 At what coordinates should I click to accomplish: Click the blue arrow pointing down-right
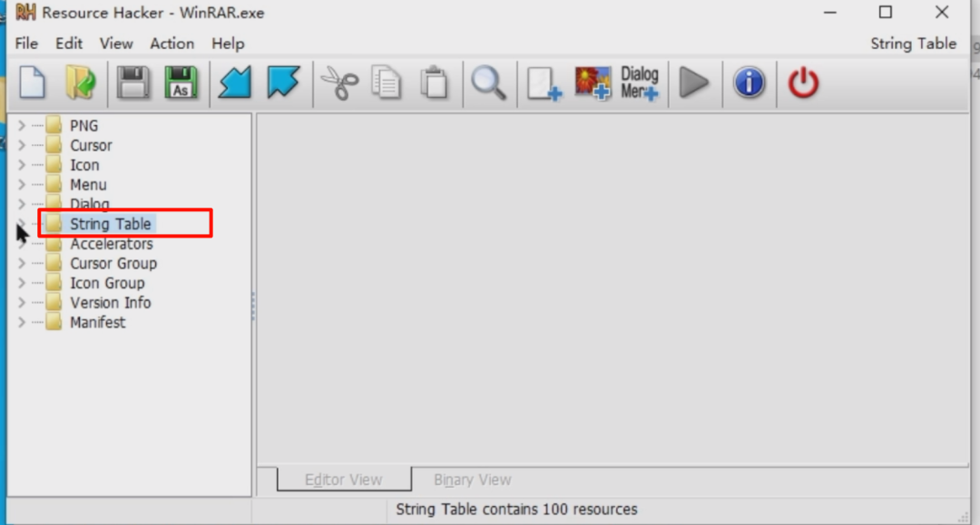click(283, 83)
